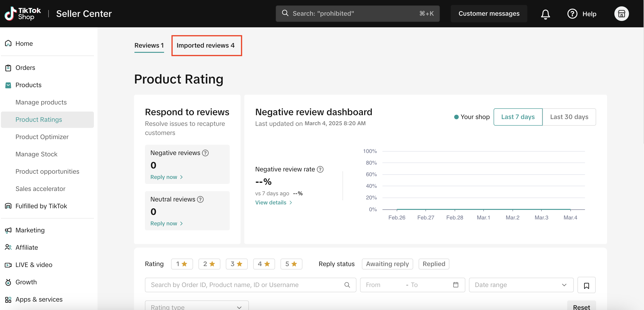Open the Rating type dropdown
The height and width of the screenshot is (310, 644).
click(196, 307)
